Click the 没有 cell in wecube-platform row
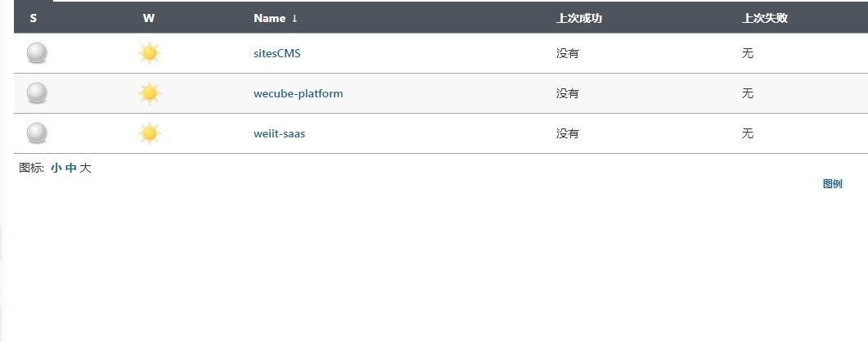Viewport: 868px width, 342px height. (x=568, y=94)
